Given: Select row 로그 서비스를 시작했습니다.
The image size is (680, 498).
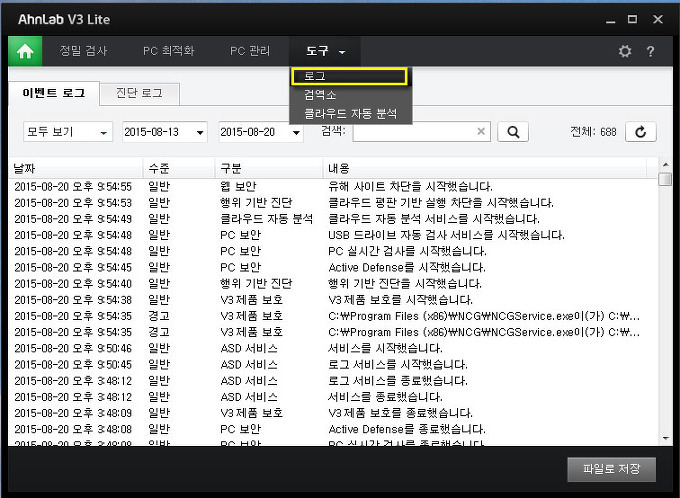Looking at the screenshot, I should [x=333, y=364].
